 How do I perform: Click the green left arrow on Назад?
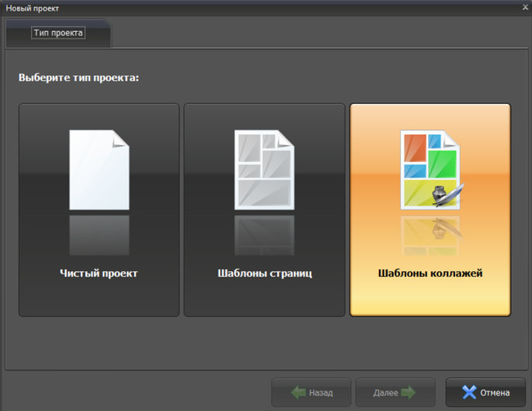pyautogui.click(x=299, y=392)
